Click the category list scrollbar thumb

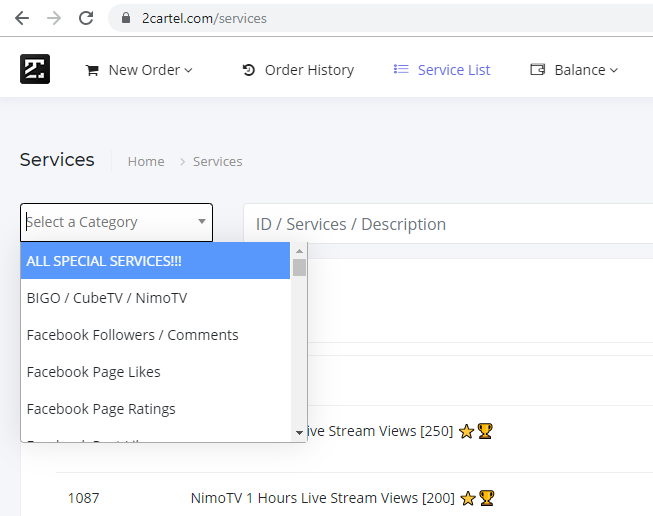pos(299,267)
